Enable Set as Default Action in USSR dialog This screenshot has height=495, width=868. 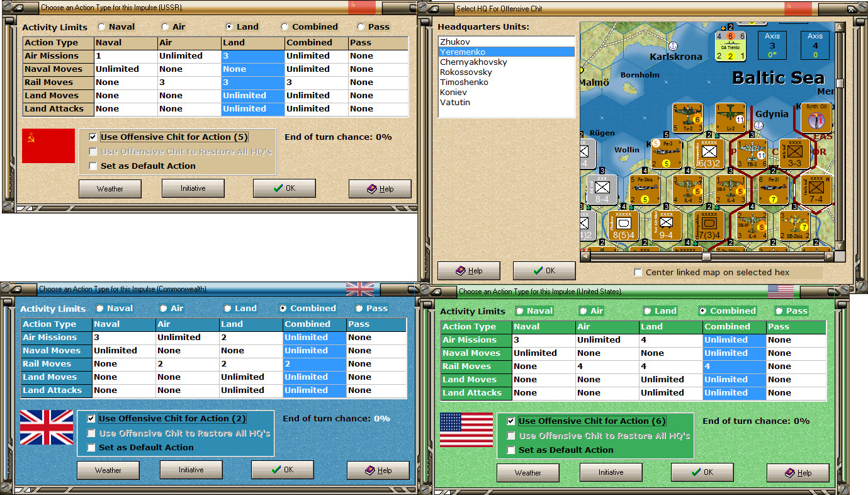pos(93,166)
